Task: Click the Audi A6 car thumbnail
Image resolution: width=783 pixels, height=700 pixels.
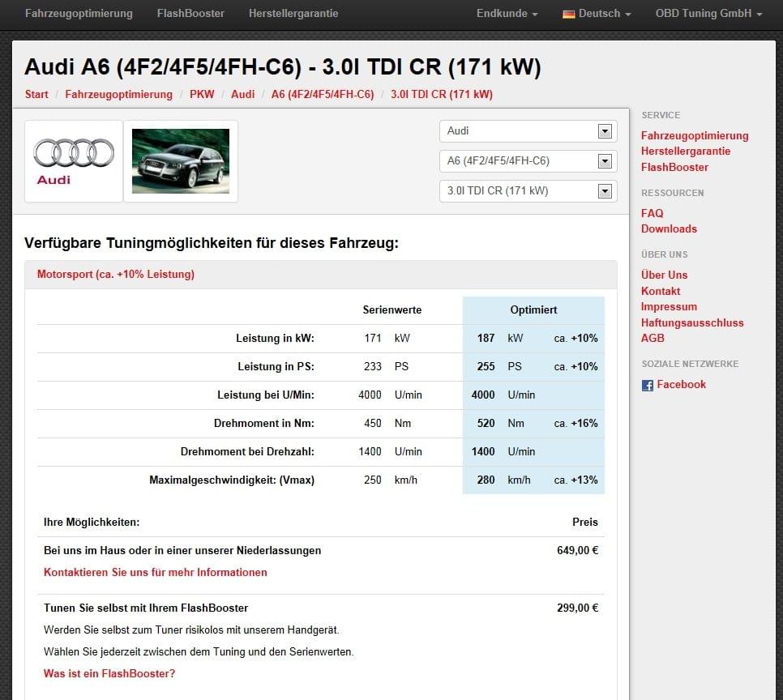Action: 181,161
